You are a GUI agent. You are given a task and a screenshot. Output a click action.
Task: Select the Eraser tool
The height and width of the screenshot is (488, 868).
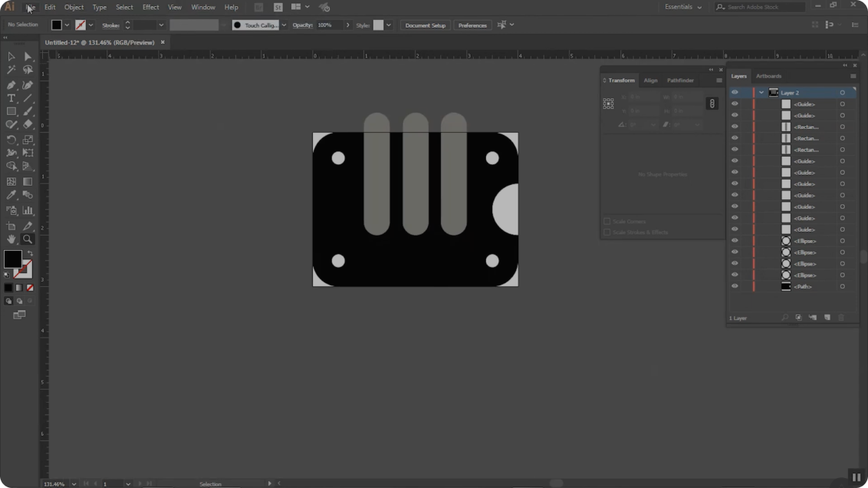[28, 124]
